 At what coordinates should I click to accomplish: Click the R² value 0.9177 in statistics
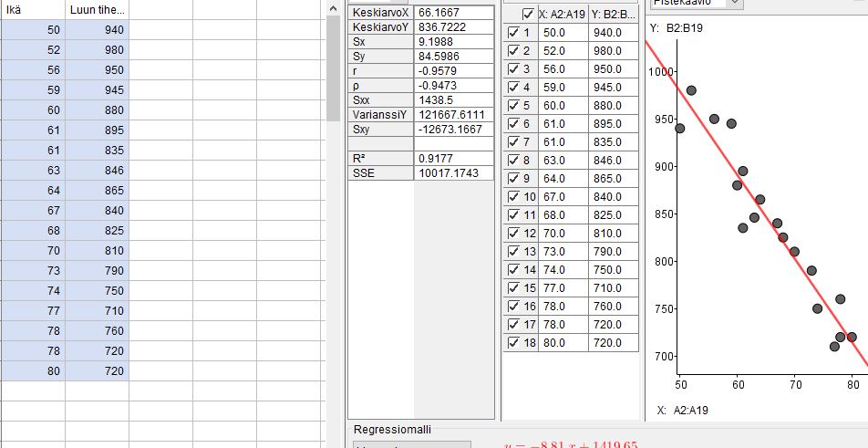point(452,158)
